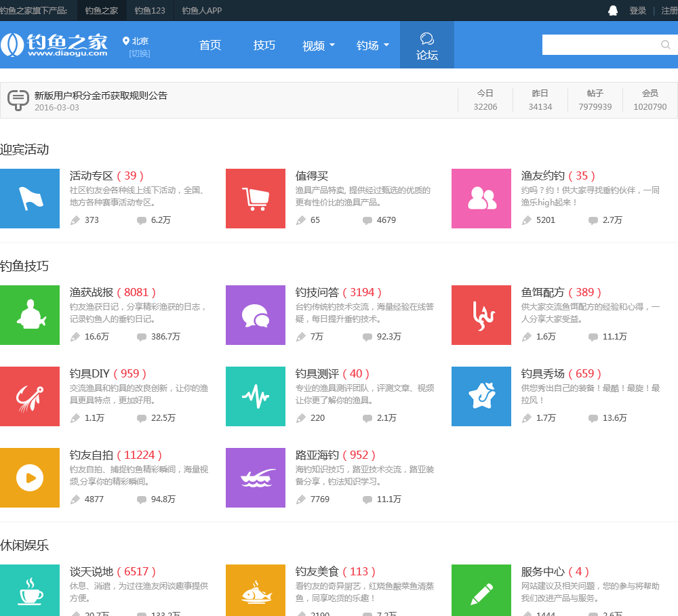Click the pink people icon for 渔友约钓
This screenshot has width=678, height=616.
tap(481, 199)
